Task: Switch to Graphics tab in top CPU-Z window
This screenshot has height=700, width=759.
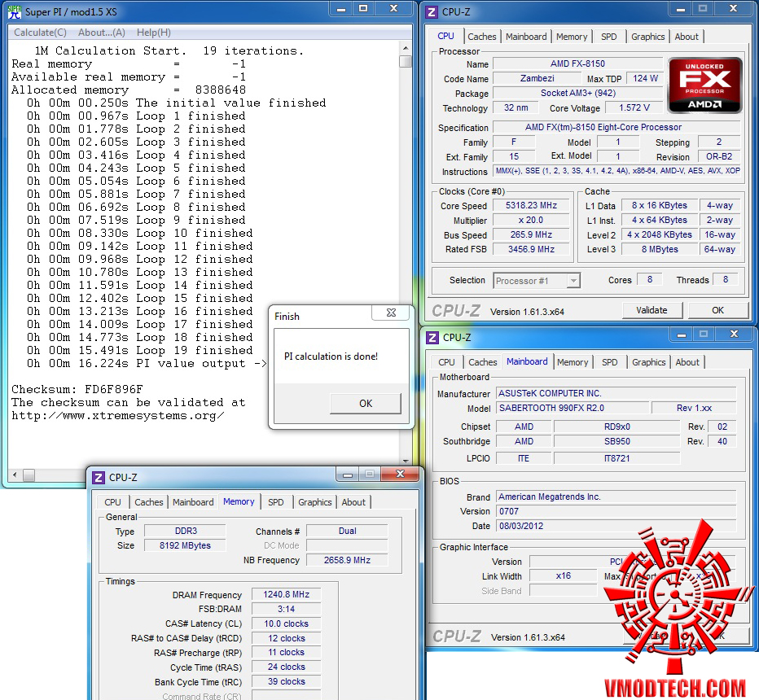Action: pyautogui.click(x=647, y=37)
